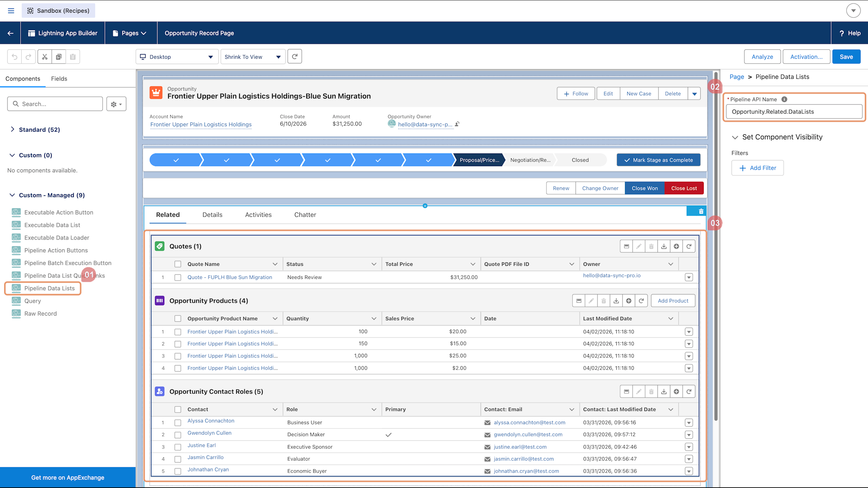The width and height of the screenshot is (868, 488).
Task: Select the Negotiation/Re... stage in path
Action: coord(530,160)
